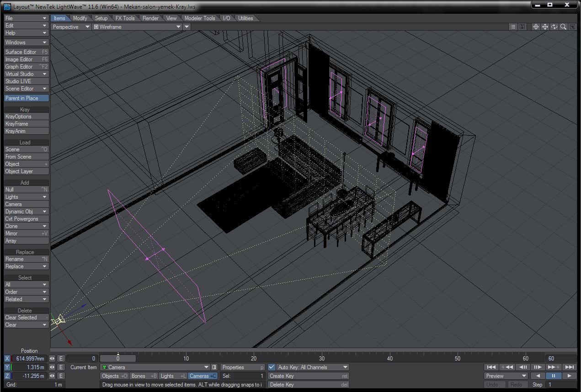Toggle the Y axis channel button

pyautogui.click(x=7, y=367)
